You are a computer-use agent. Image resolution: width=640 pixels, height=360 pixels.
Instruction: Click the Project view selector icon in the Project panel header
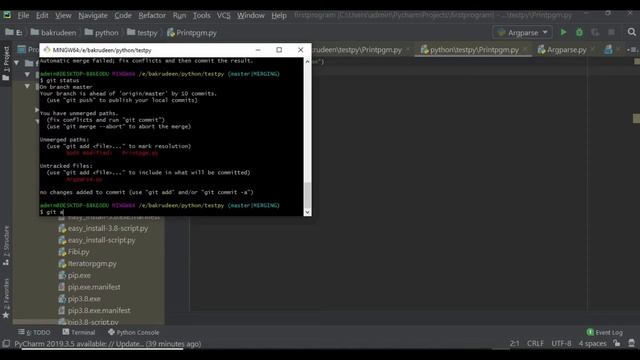pos(22,50)
